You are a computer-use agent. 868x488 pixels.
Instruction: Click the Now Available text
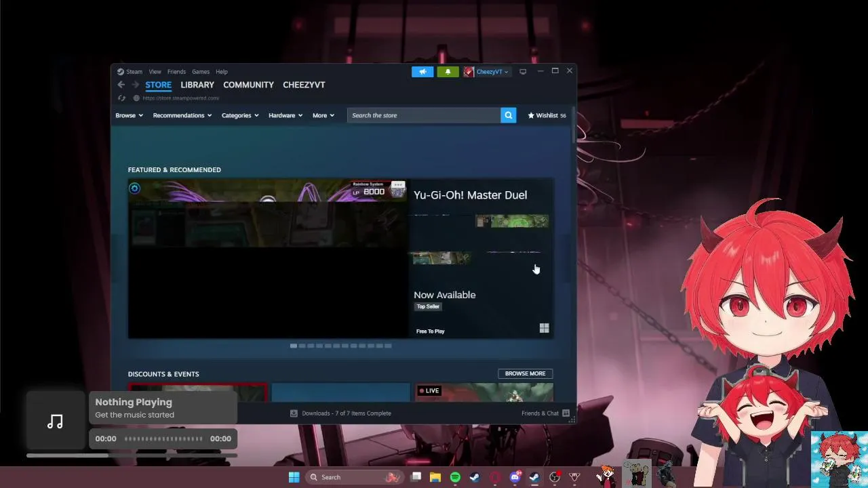445,295
